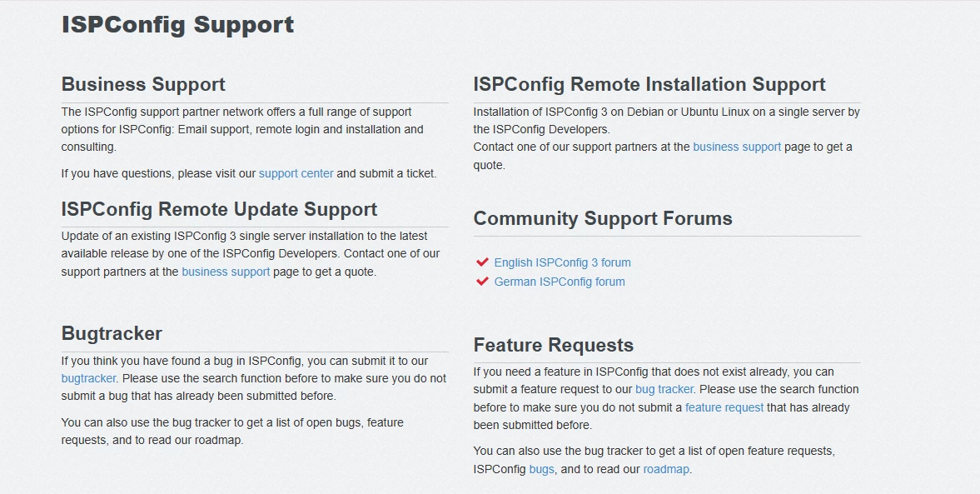Click the Bugtracker section heading
This screenshot has height=494, width=980.
pos(112,333)
